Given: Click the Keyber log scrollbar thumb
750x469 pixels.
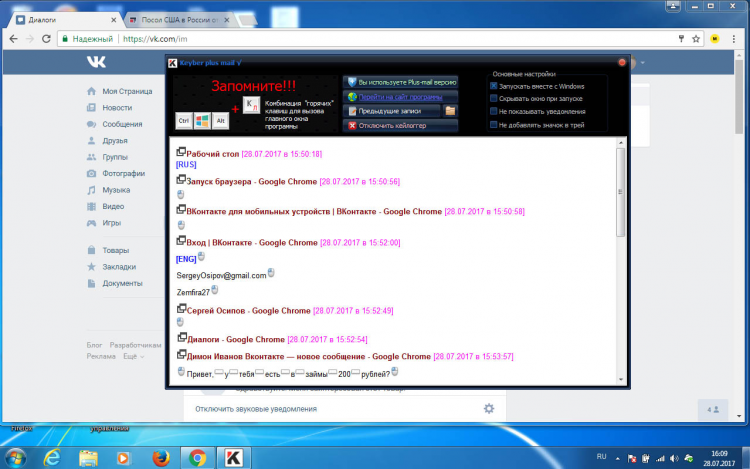Looking at the screenshot, I should click(x=621, y=192).
